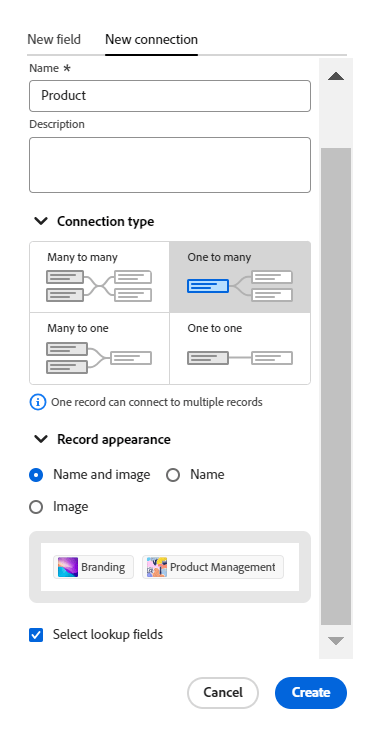
Task: Click the Create button
Action: (311, 693)
